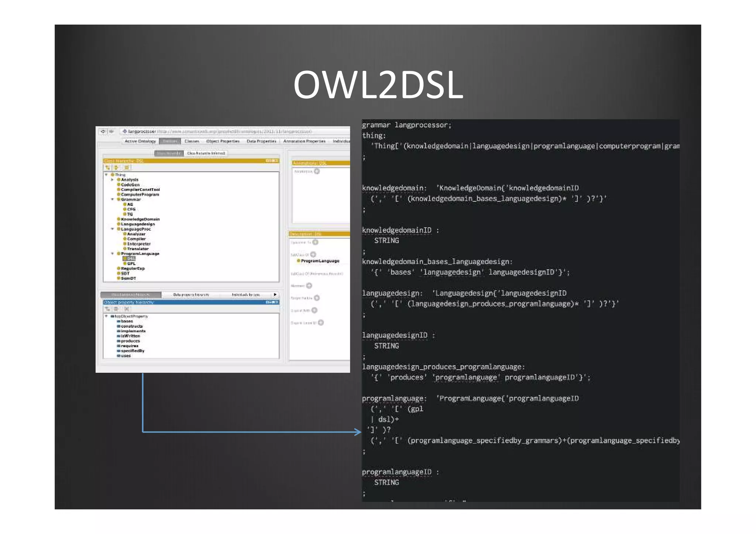Screen dimensions: 756x534
Task: Select the constructs object property
Action: click(130, 326)
